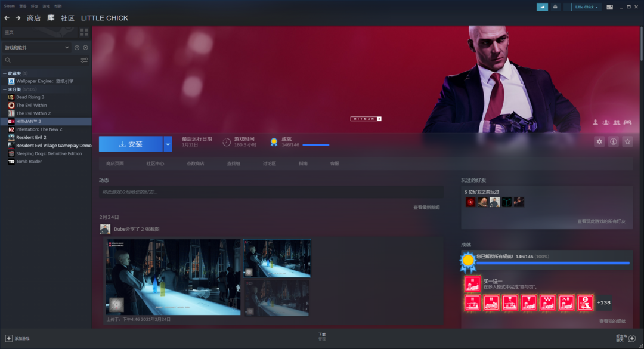Open the LITTLE CHICK profile tab

click(104, 18)
